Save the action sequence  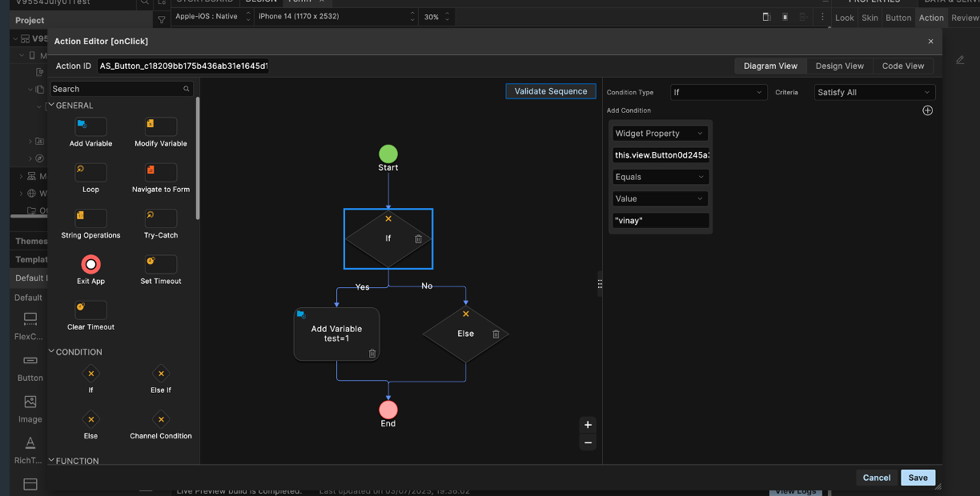[x=918, y=478]
